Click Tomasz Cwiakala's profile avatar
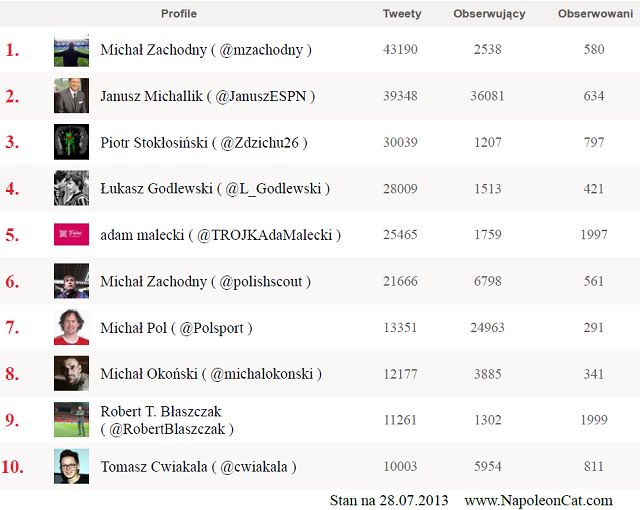 point(71,466)
